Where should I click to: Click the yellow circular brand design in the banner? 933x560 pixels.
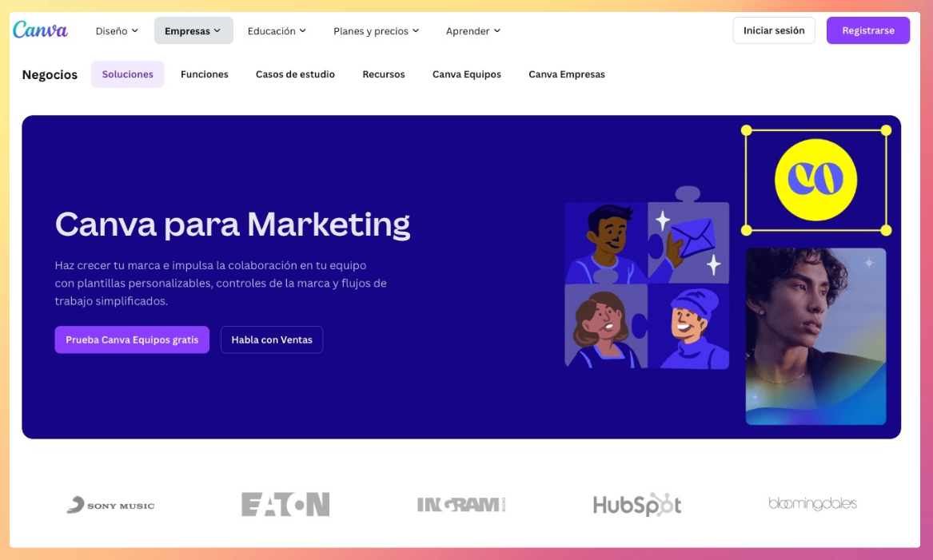[x=815, y=181]
